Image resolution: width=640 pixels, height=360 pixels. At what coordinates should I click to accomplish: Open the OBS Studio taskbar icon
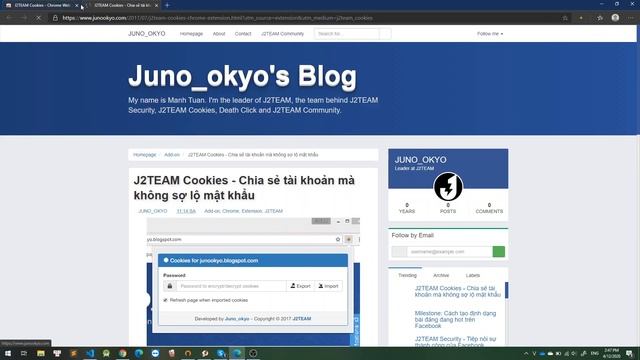[x=253, y=353]
